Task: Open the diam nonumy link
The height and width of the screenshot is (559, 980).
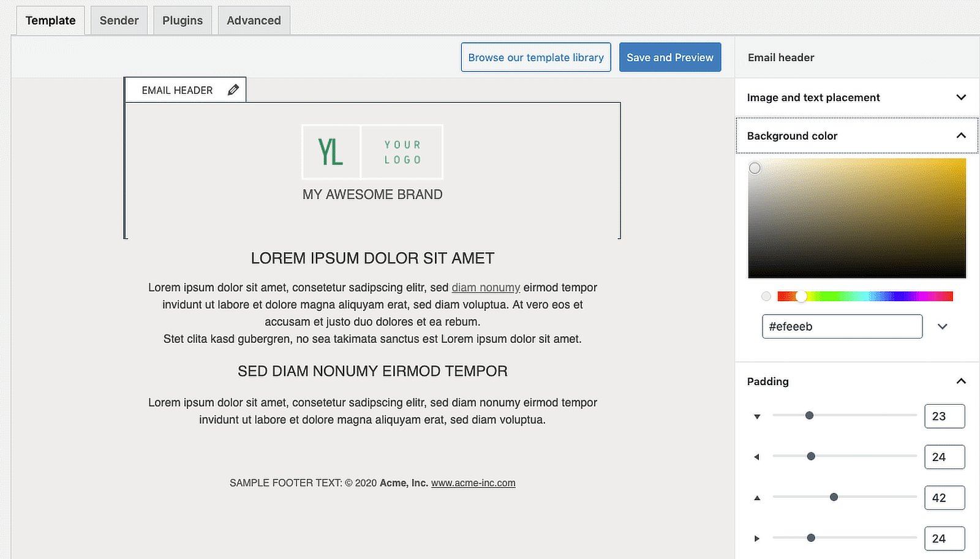Action: pos(486,287)
